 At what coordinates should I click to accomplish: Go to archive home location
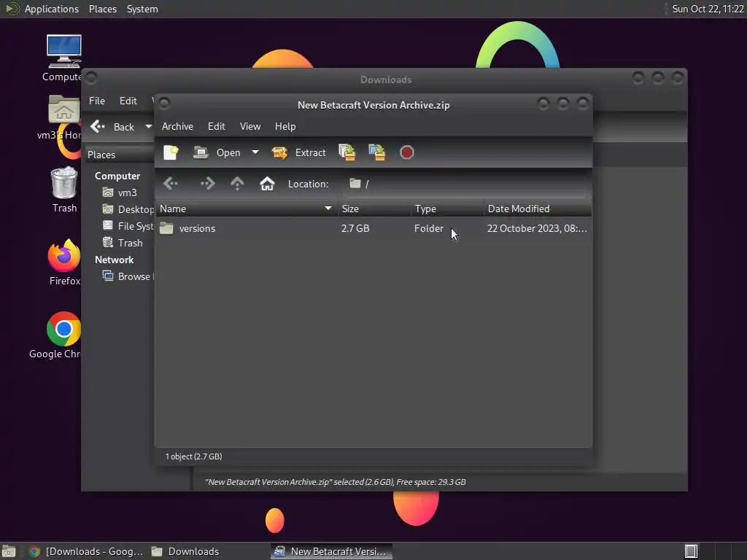(267, 183)
